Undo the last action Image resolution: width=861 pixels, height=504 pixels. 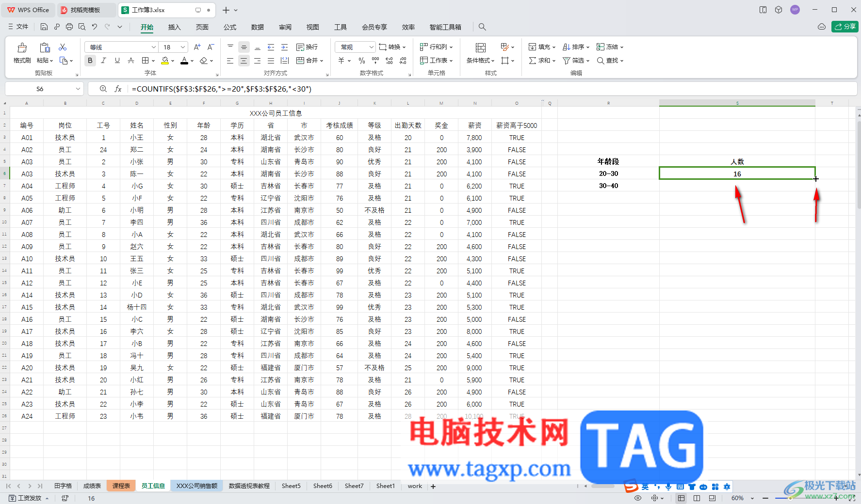[95, 27]
